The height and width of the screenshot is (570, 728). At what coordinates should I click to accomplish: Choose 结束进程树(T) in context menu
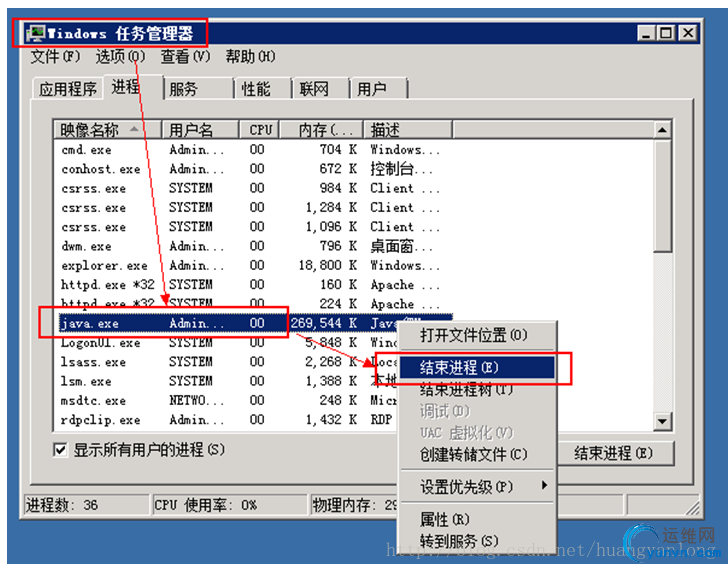pos(477,389)
